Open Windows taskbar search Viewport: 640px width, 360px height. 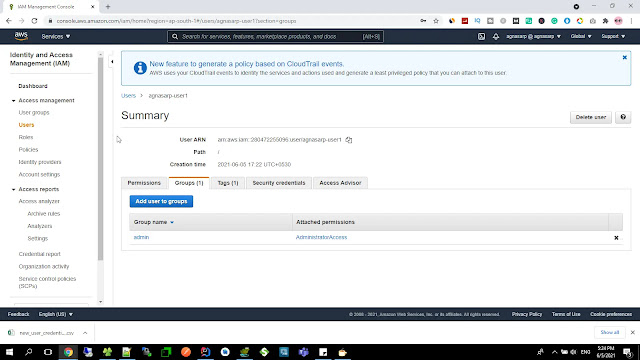tap(28, 352)
